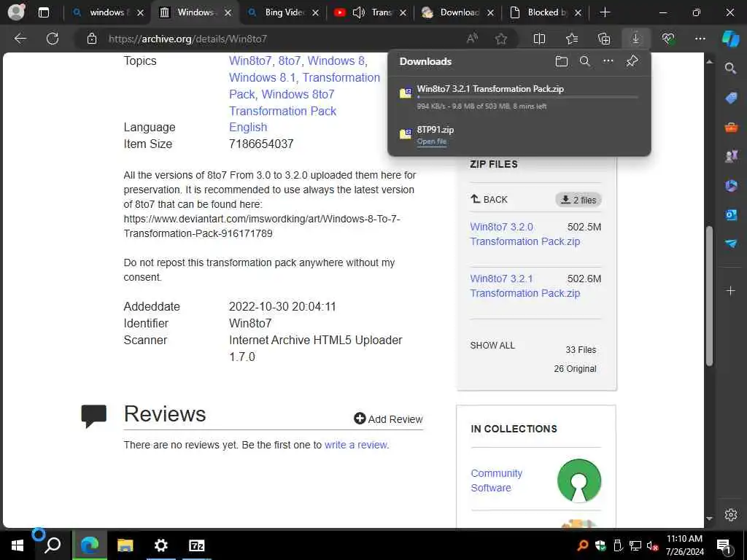This screenshot has width=747, height=560.
Task: Open taskbar search magnifier
Action: click(x=53, y=545)
